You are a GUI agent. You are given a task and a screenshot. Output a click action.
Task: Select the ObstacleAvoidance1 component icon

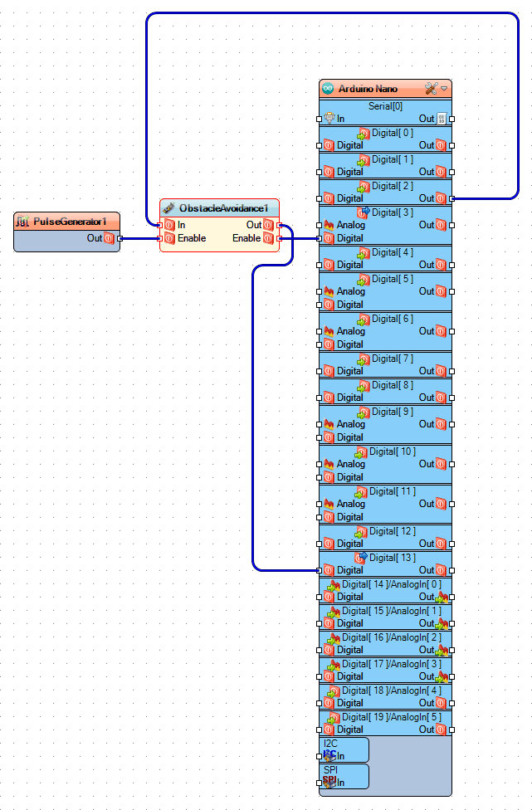[x=168, y=207]
